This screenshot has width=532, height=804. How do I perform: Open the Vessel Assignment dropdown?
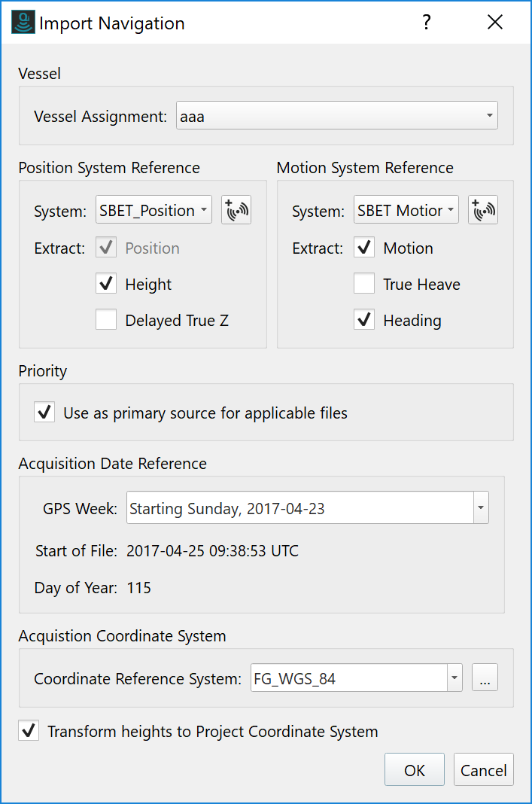336,117
